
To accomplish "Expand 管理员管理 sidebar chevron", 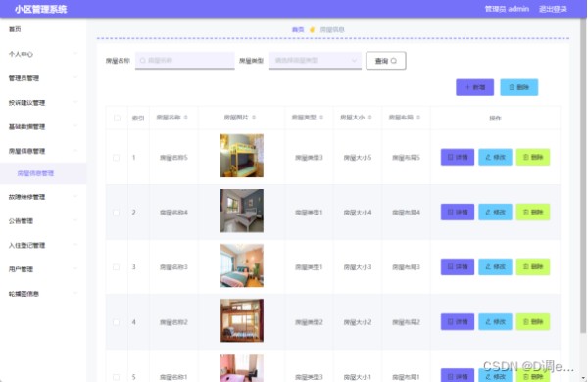I will [x=75, y=78].
